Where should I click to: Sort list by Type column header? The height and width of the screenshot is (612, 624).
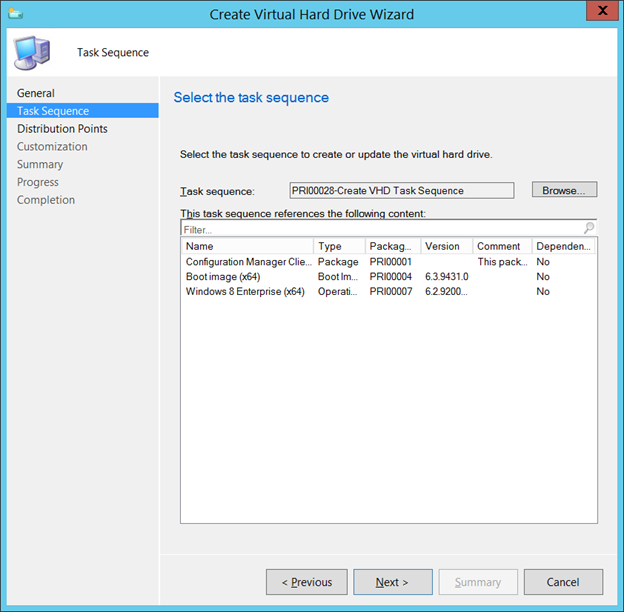coord(339,246)
